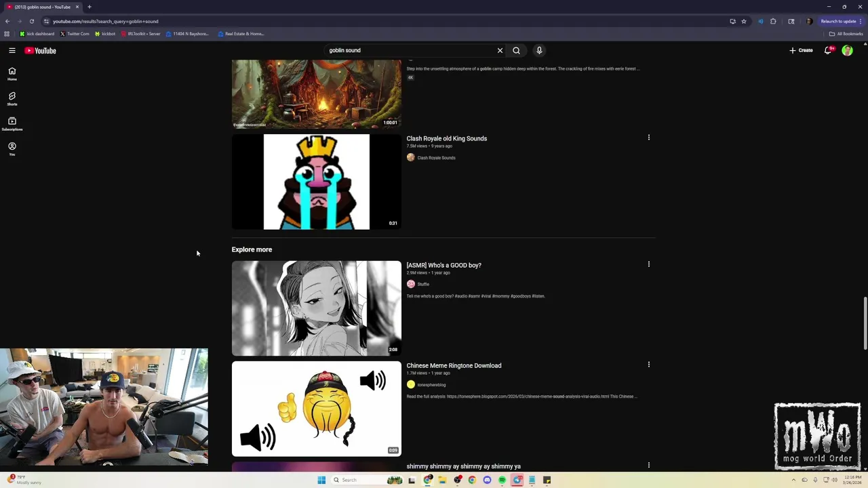868x488 pixels.
Task: Open the Windows Start menu
Action: [321, 480]
